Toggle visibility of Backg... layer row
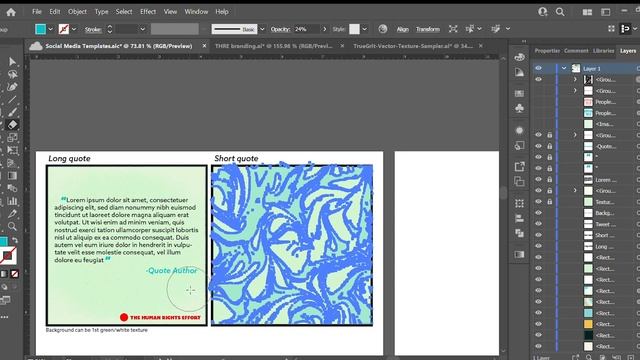This screenshot has height=360, width=640. (538, 213)
